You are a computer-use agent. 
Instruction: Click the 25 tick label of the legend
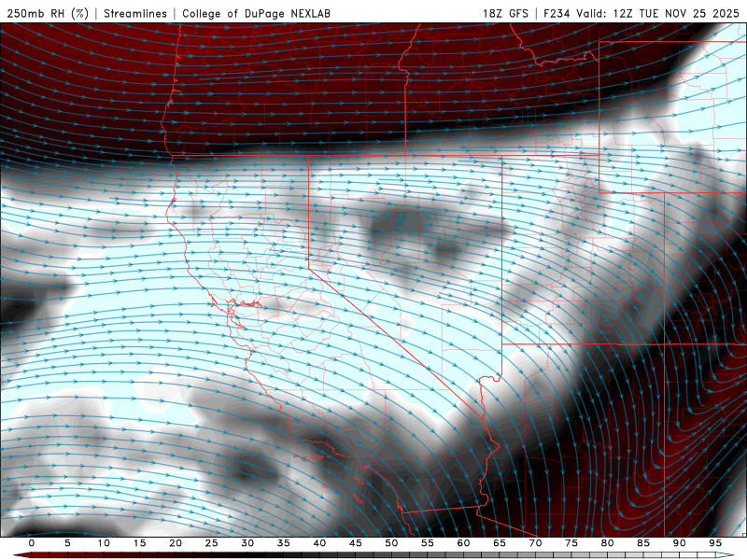212,543
